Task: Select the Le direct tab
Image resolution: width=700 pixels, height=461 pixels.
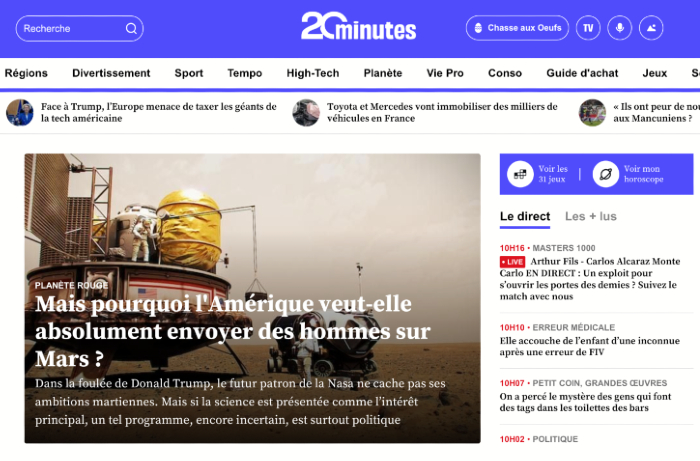Action: pos(525,216)
